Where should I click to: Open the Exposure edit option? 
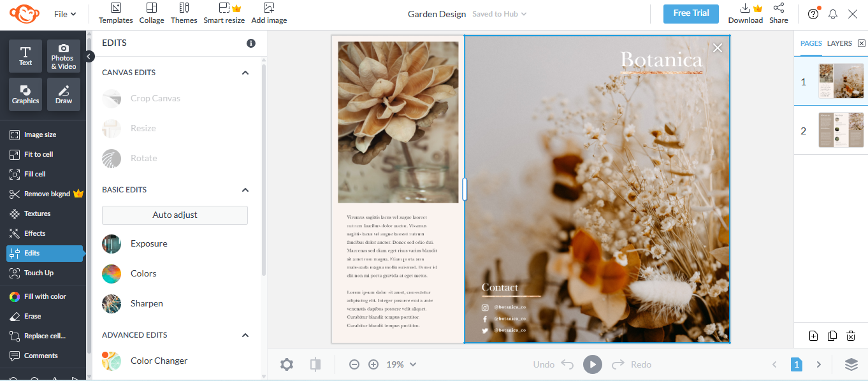[x=148, y=243]
